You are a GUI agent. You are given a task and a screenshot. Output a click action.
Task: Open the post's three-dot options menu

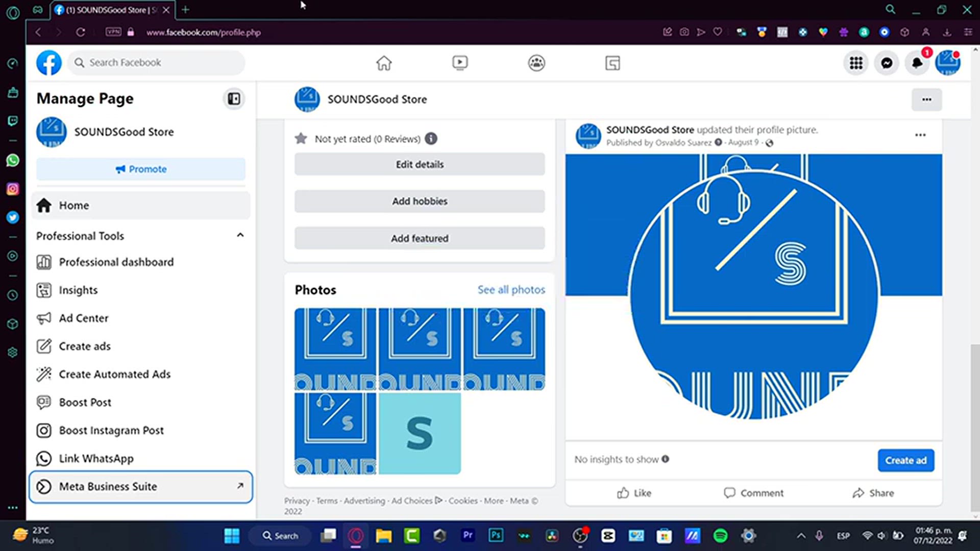(920, 135)
